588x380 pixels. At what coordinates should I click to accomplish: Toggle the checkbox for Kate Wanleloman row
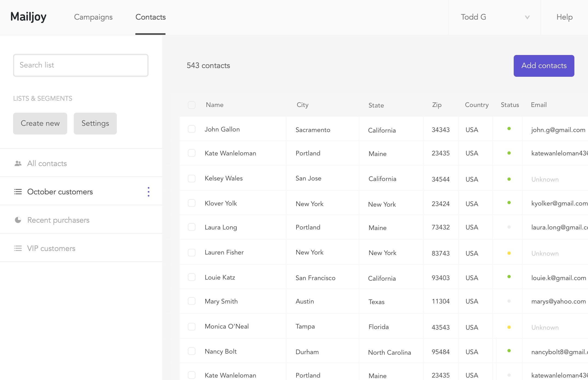pyautogui.click(x=192, y=153)
